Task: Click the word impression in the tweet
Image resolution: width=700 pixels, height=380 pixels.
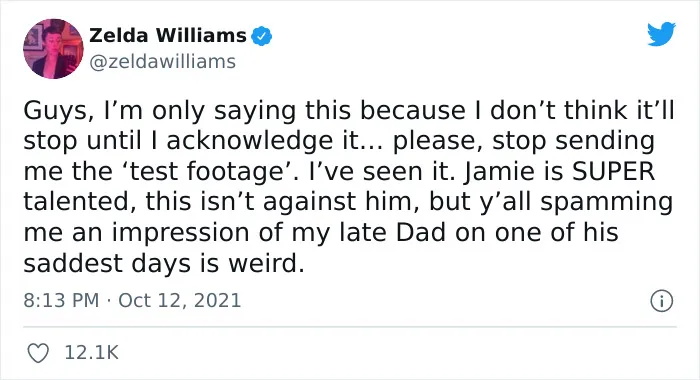Action: [197, 233]
